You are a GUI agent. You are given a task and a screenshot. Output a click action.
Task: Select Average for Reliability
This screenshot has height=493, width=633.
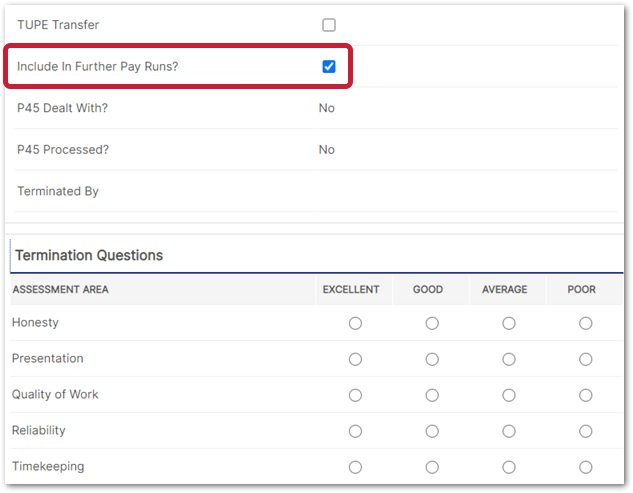pos(509,431)
